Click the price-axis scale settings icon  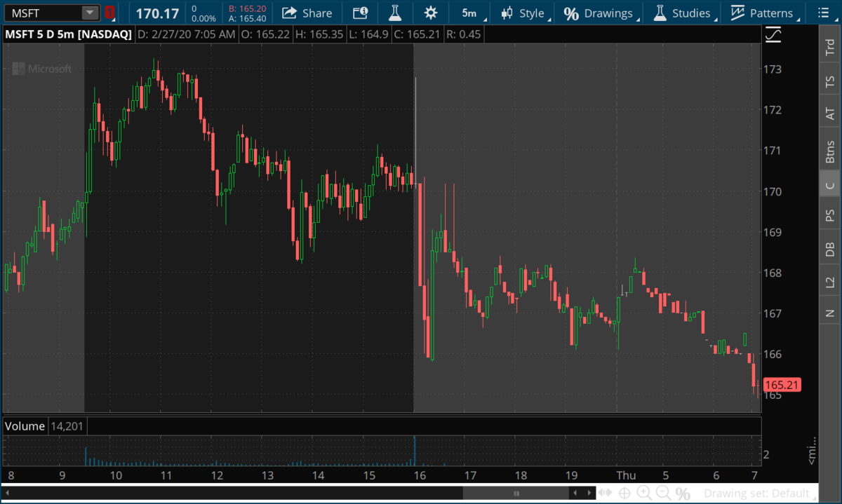[774, 34]
